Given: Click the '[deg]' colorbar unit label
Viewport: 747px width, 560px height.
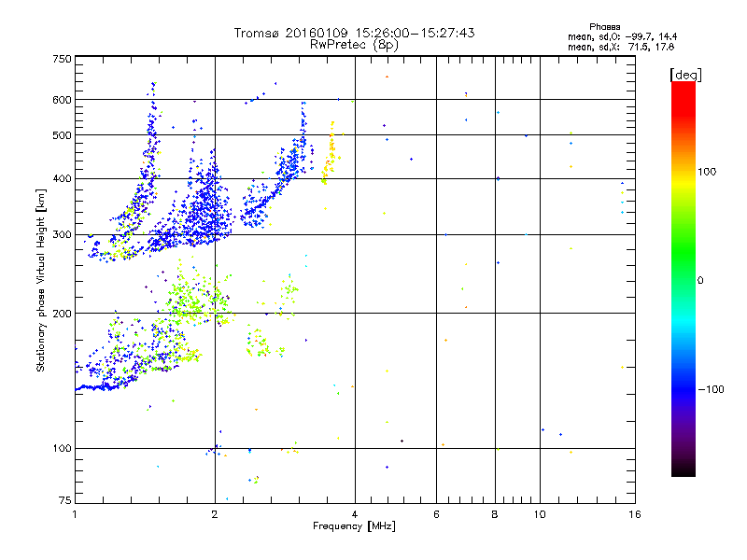Looking at the screenshot, I should [685, 75].
